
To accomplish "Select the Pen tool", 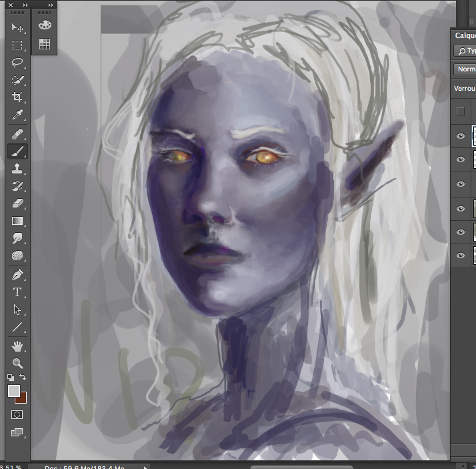I will (x=17, y=274).
